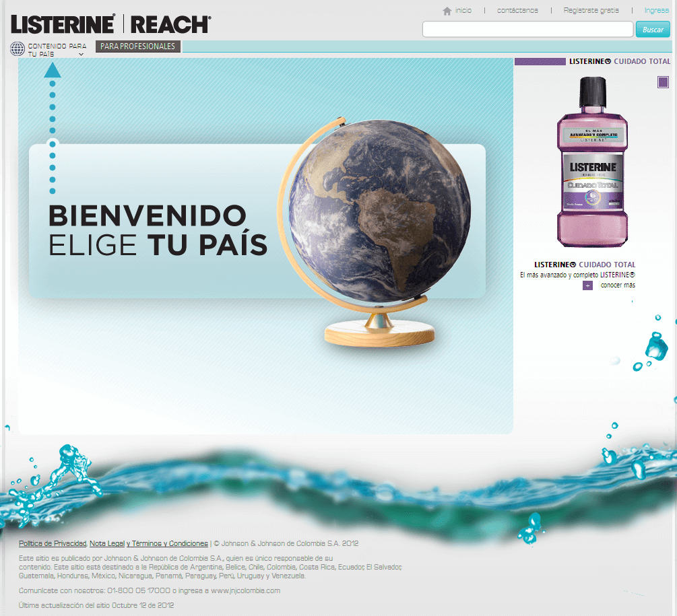Click the Ingresa login link

coord(656,10)
